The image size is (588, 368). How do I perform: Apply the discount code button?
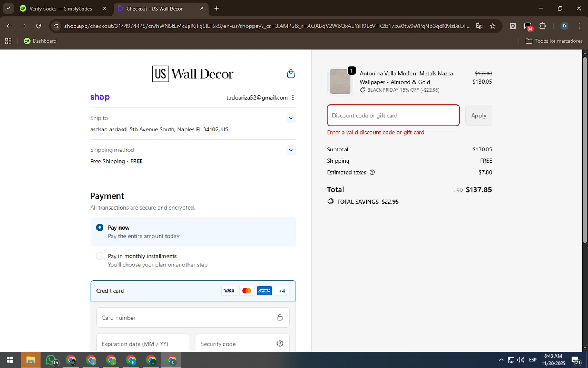click(x=479, y=115)
